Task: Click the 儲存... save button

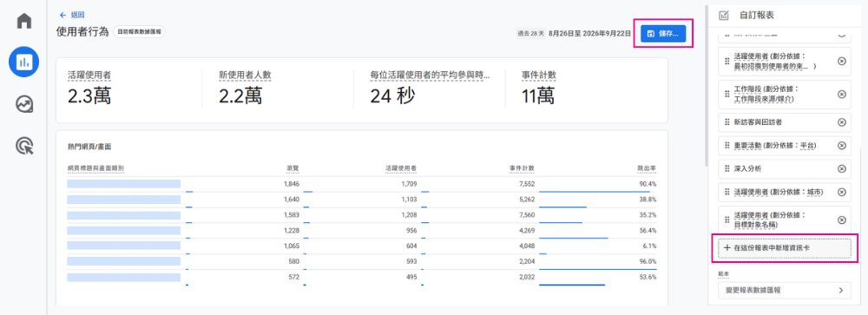Action: click(663, 33)
